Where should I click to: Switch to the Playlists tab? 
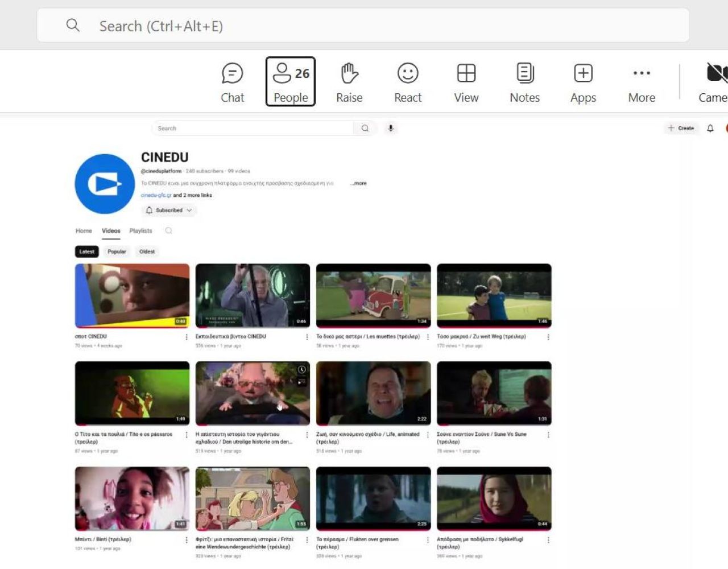coord(140,231)
